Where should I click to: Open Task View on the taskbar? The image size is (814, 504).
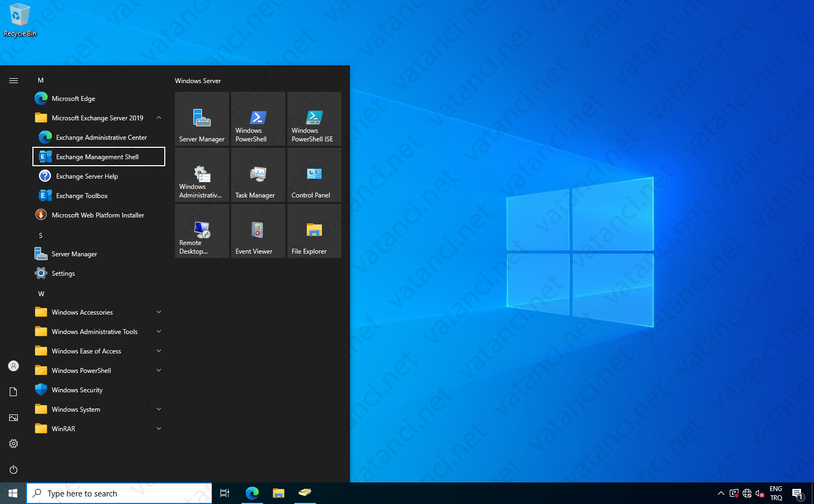click(x=225, y=493)
